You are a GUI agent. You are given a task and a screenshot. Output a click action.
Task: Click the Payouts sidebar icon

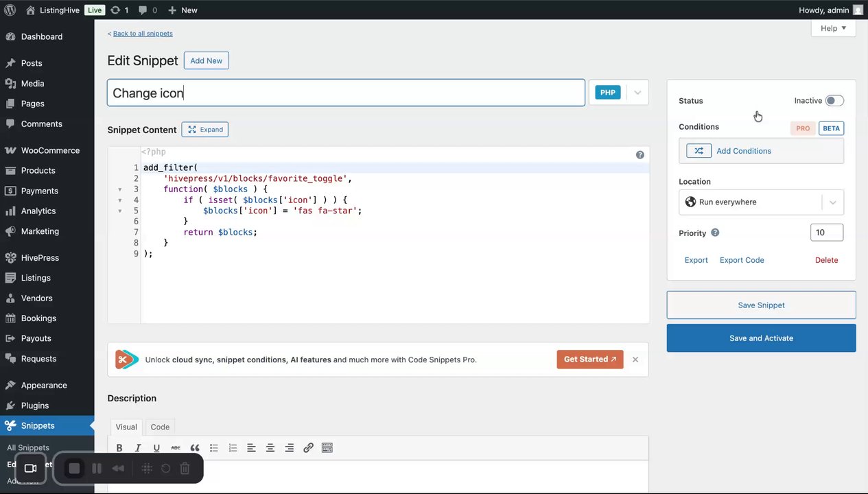[10, 338]
